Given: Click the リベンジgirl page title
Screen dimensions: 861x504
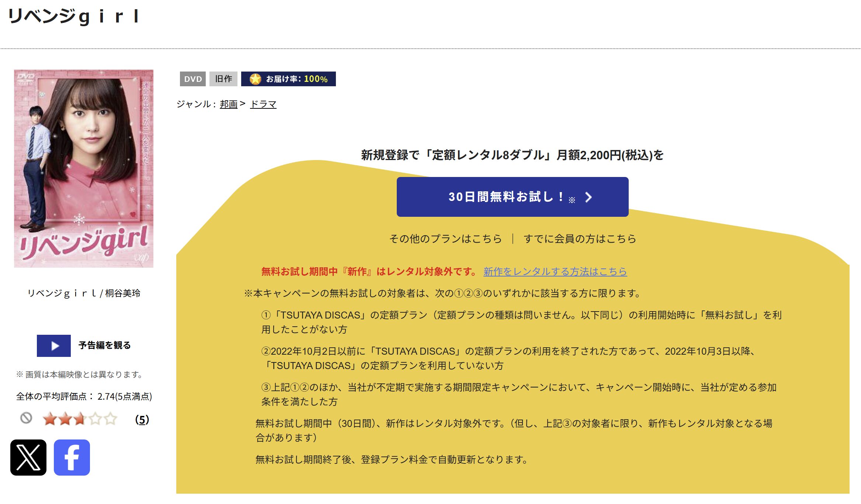Looking at the screenshot, I should click(x=74, y=17).
